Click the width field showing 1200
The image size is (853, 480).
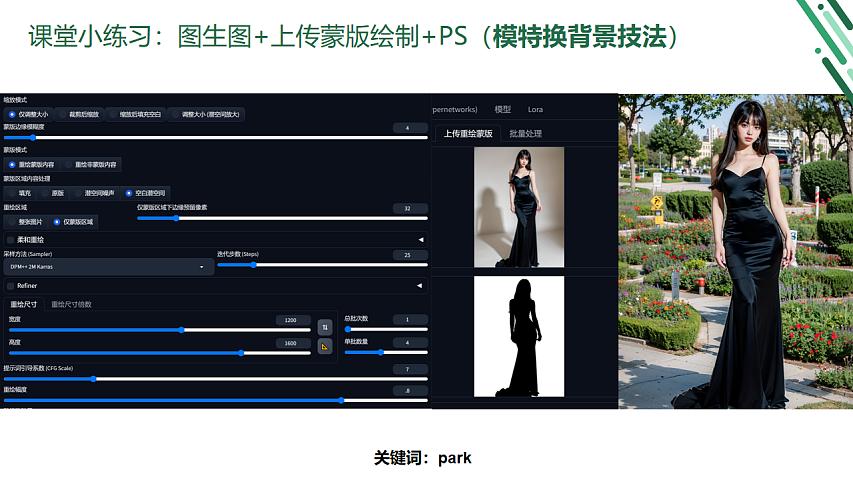click(x=293, y=320)
